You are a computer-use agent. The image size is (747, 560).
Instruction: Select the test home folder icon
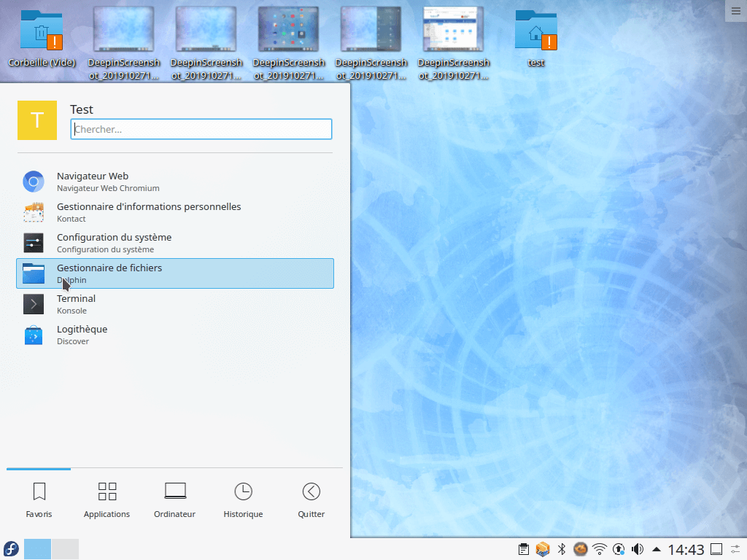tap(536, 39)
